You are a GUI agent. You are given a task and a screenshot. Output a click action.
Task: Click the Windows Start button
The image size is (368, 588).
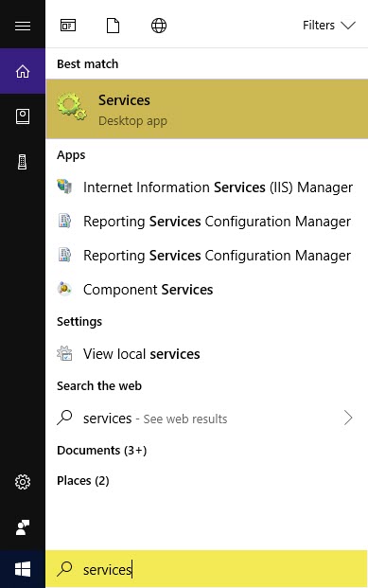coord(23,569)
